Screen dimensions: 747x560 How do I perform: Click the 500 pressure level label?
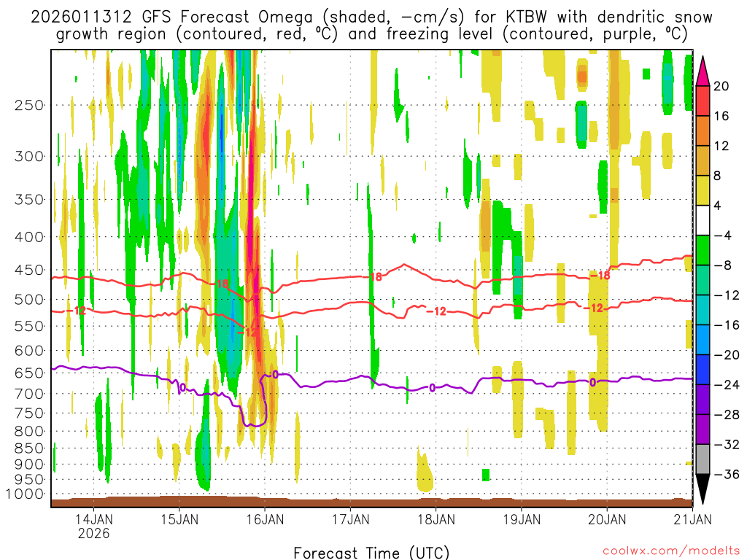[29, 300]
